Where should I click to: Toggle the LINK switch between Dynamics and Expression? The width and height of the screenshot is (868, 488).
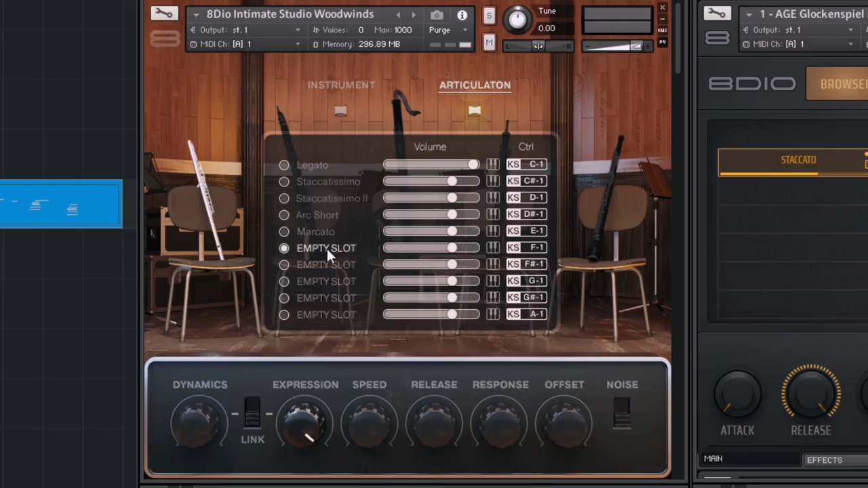pos(252,412)
